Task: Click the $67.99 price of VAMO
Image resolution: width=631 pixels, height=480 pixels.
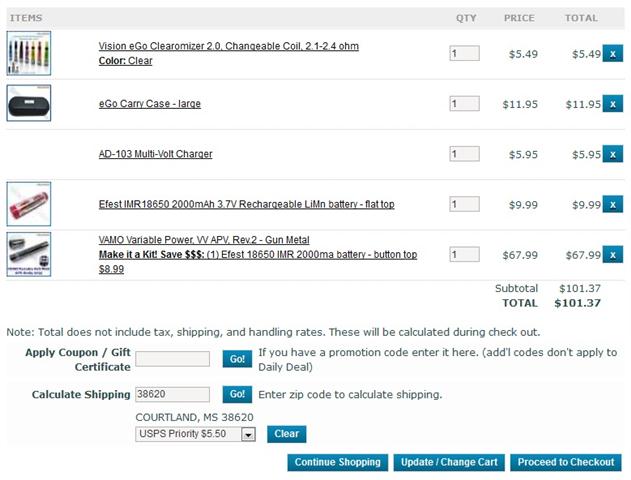Action: point(520,255)
